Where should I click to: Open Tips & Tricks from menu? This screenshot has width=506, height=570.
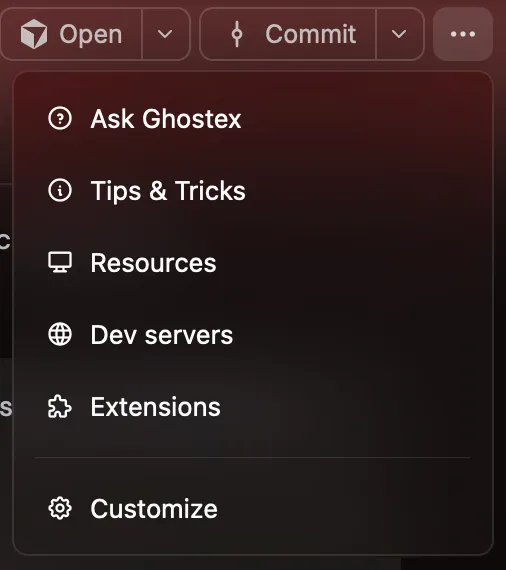253,190
